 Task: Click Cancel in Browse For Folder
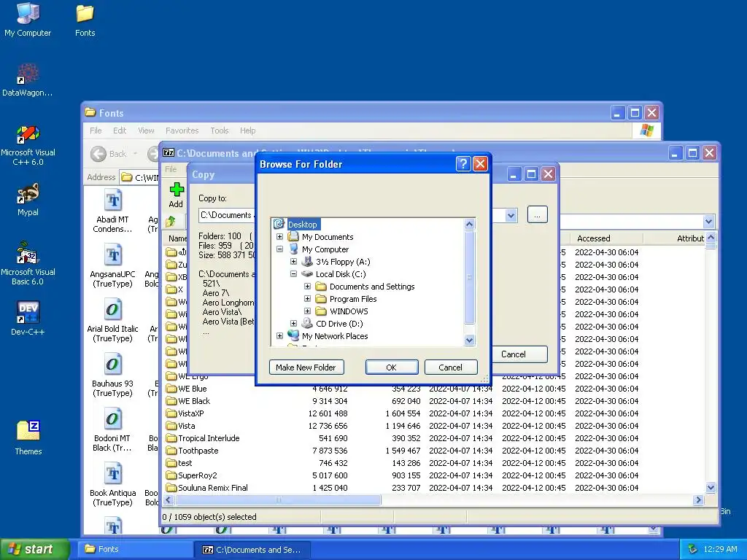coord(451,367)
